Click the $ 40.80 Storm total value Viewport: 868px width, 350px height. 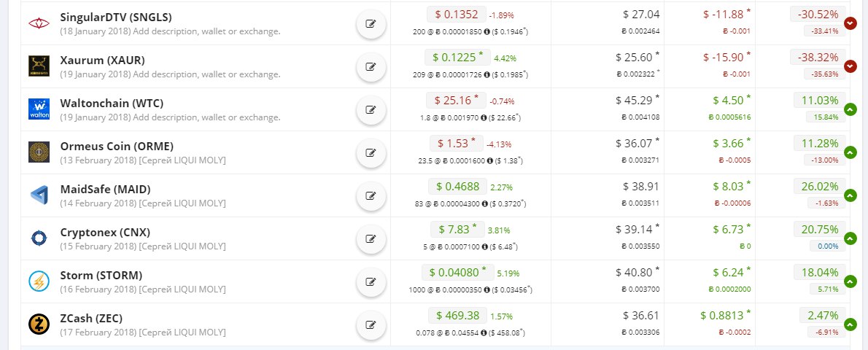pos(638,273)
